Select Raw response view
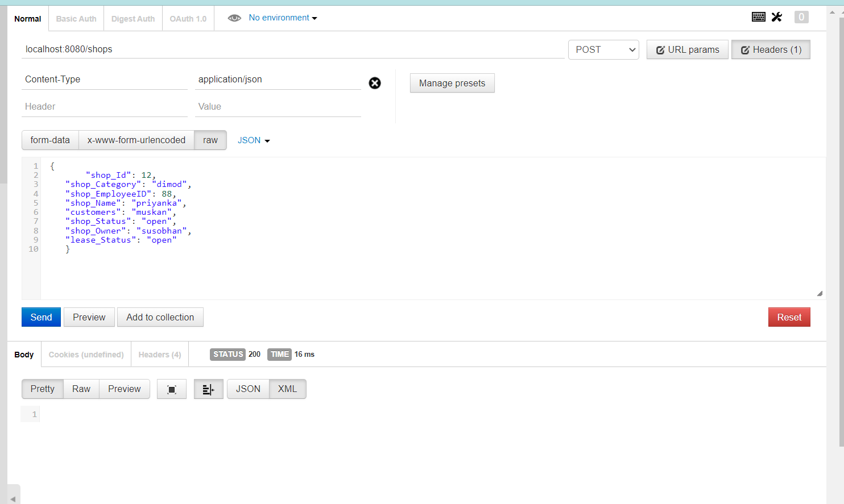This screenshot has height=504, width=844. [81, 389]
